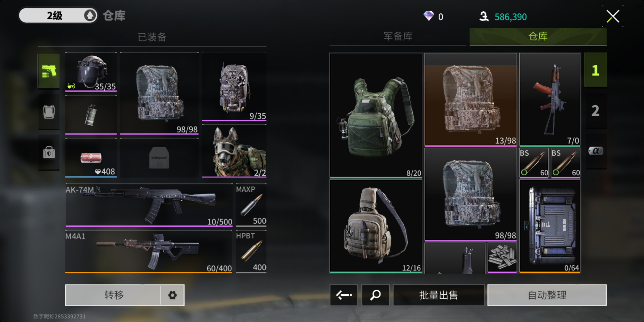Open transfer settings gear icon
Viewport: 644px width, 322px height.
[172, 295]
